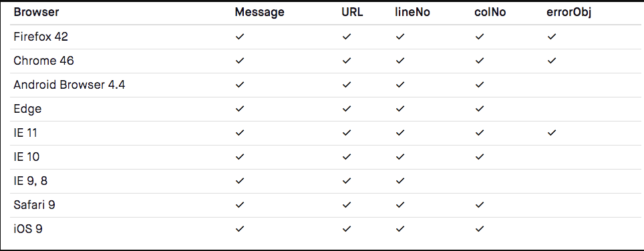This screenshot has width=644, height=251.
Task: Select the lineNo column header
Action: coord(412,12)
